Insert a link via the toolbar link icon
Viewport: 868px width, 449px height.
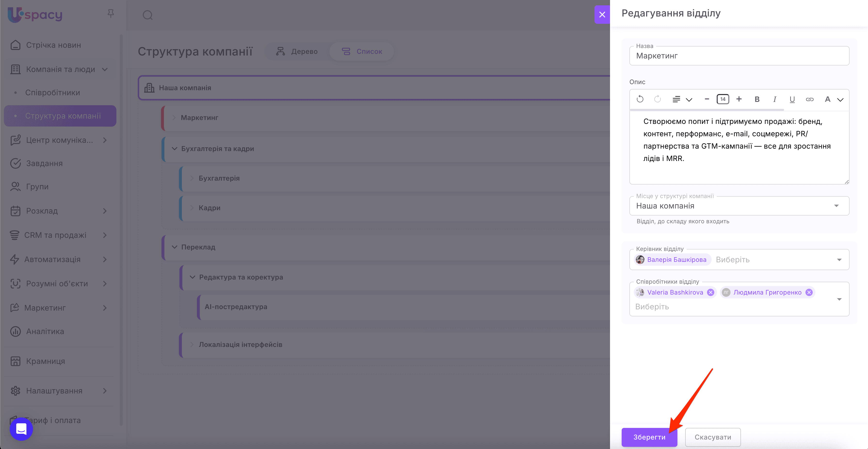click(x=809, y=99)
